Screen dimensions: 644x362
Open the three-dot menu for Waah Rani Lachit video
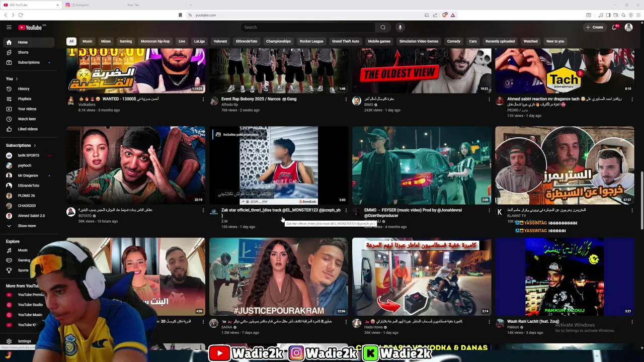632,322
